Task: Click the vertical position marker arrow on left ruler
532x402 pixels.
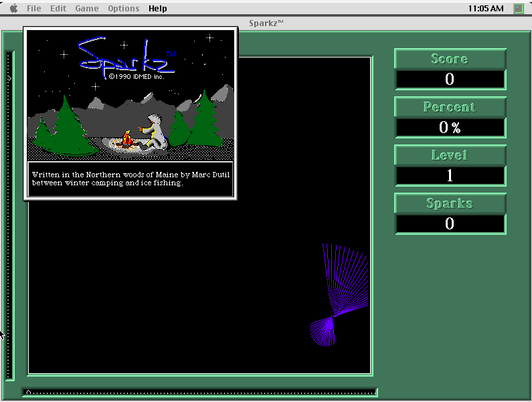Action: (x=9, y=79)
